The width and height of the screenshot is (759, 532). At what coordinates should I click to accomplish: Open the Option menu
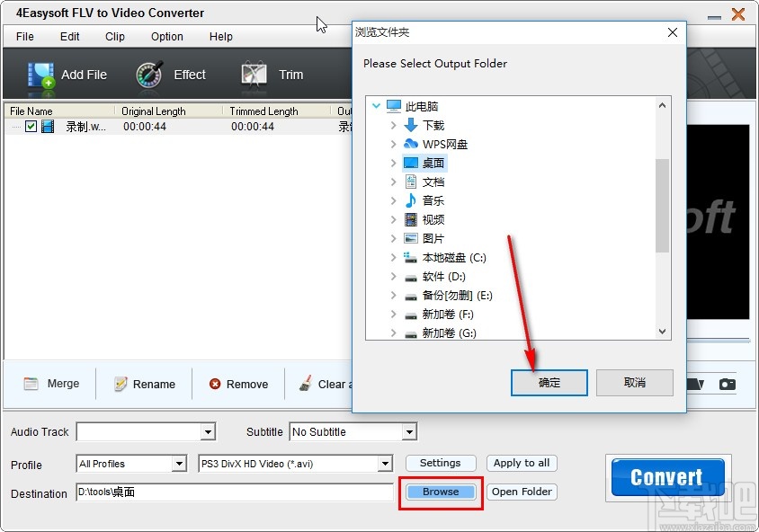166,37
